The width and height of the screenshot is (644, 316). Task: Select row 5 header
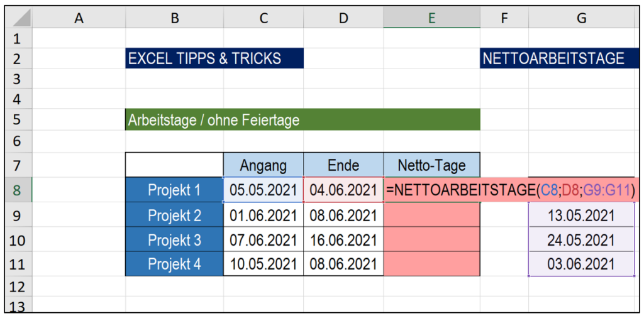coord(16,120)
